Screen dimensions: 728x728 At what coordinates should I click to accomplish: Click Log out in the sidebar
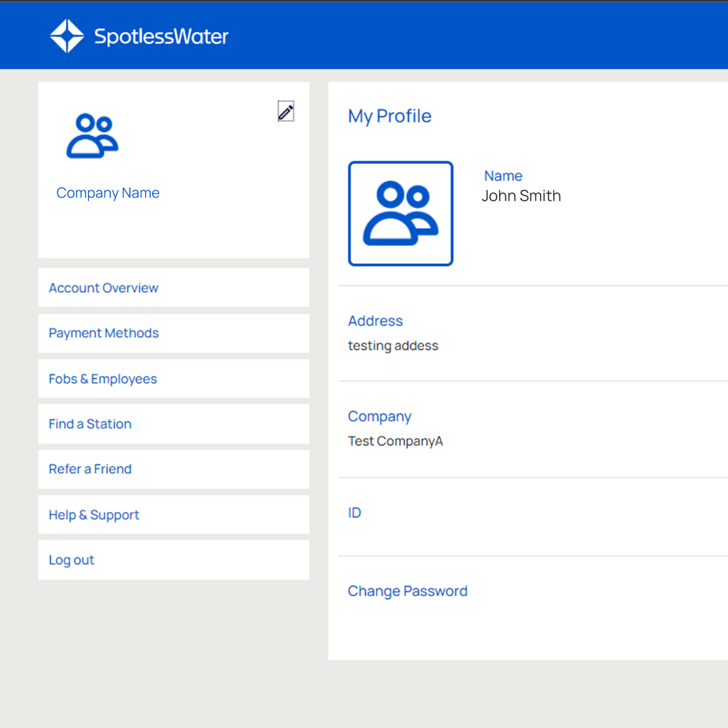(173, 560)
